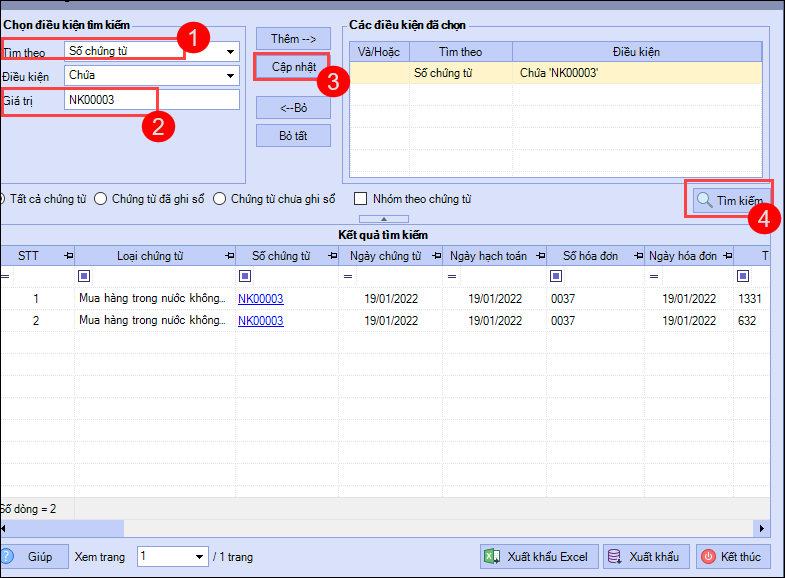
Task: Click the Bỏ tất button
Action: pos(293,135)
